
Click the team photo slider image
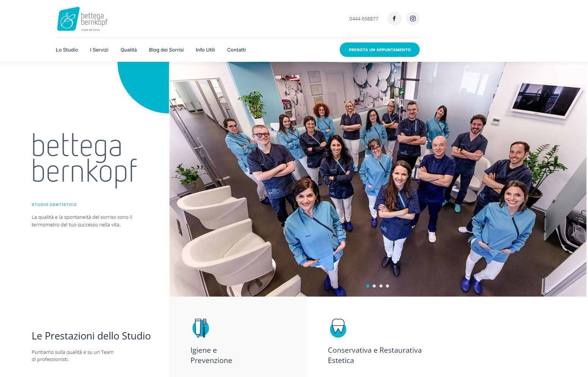[378, 179]
